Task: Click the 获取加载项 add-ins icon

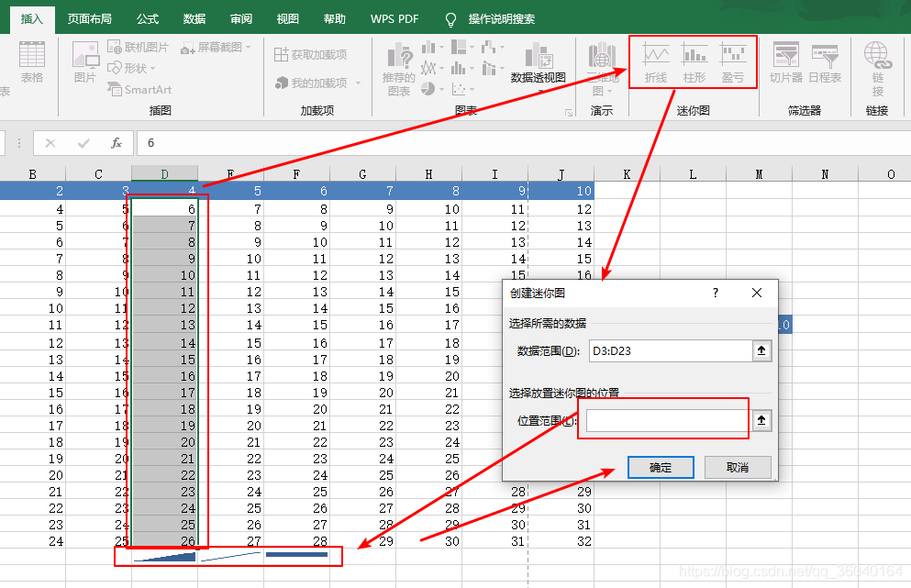Action: click(x=309, y=52)
